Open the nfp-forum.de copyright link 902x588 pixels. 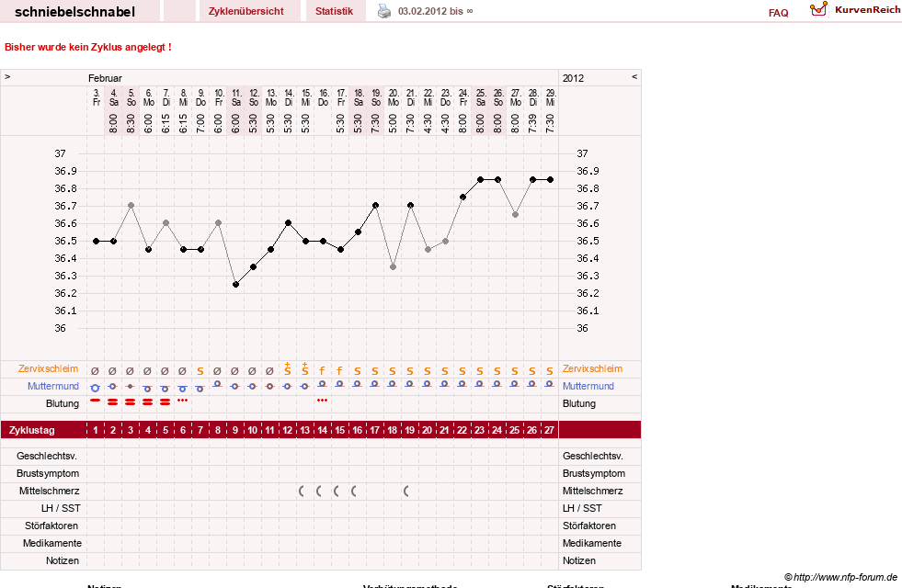coord(840,577)
